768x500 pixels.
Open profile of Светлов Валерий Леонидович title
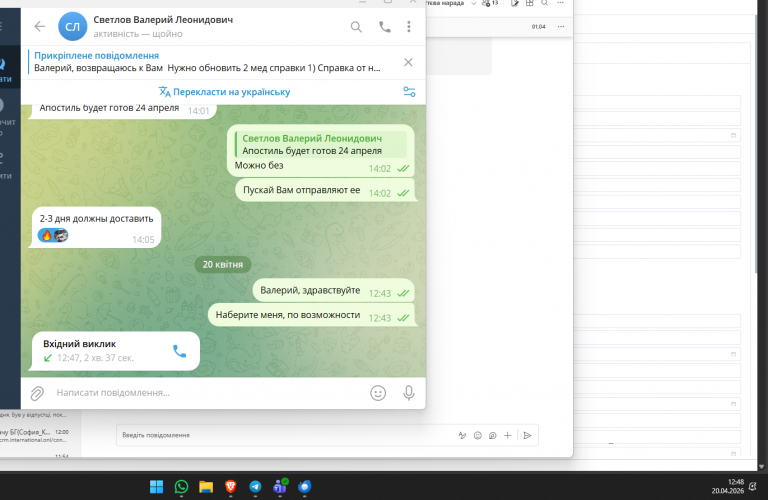point(163,20)
